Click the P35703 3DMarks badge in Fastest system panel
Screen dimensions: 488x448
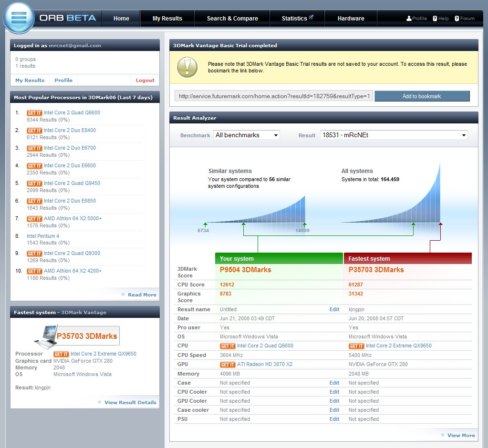pyautogui.click(x=87, y=336)
